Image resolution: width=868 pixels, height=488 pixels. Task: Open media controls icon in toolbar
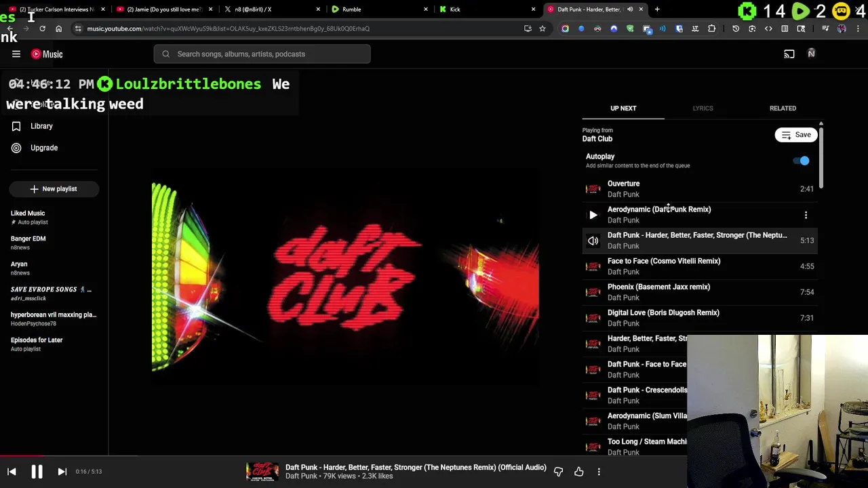(x=825, y=28)
